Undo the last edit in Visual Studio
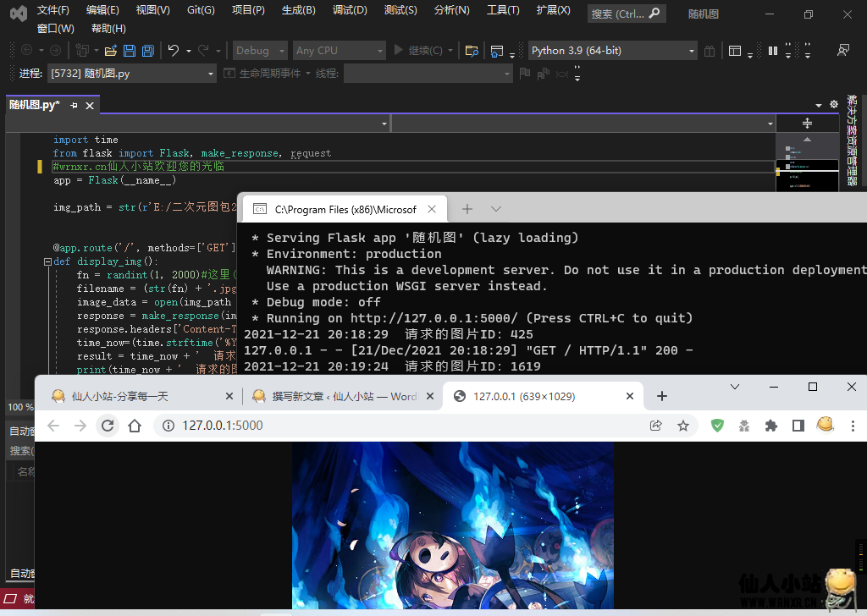The image size is (867, 616). coord(174,50)
